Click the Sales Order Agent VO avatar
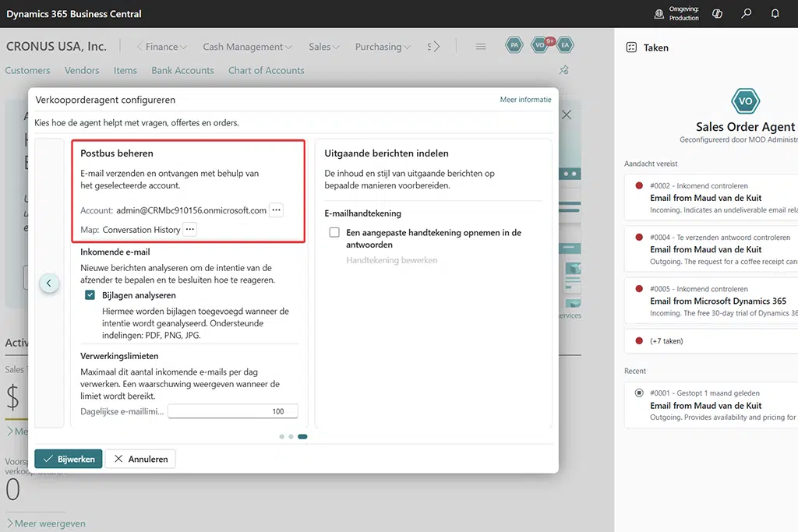Screen dimensions: 798x532 [x=745, y=100]
